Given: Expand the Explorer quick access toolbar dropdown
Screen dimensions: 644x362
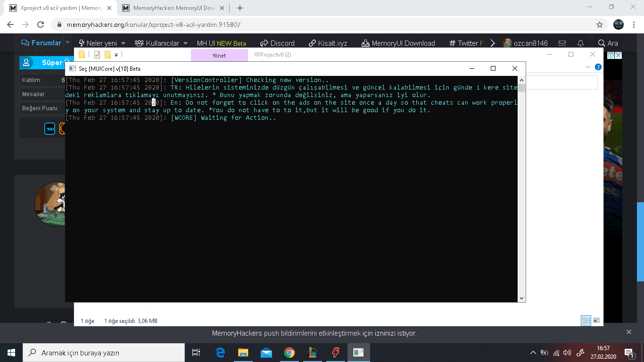Looking at the screenshot, I should (x=116, y=55).
